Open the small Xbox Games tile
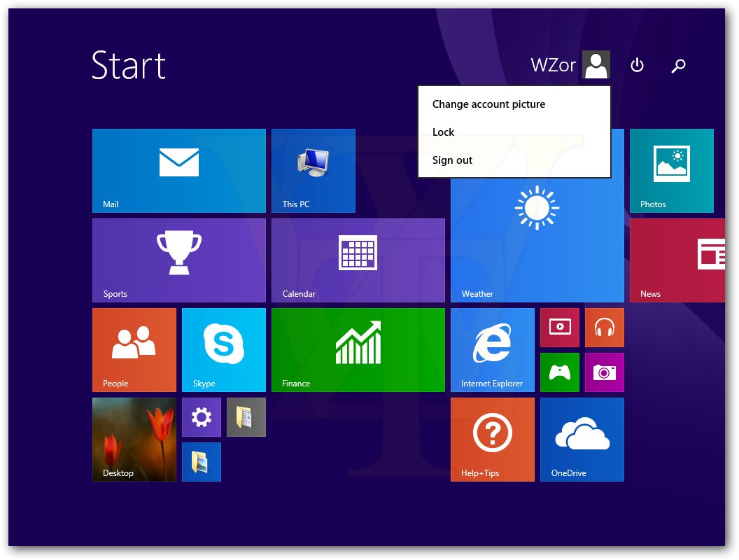The width and height of the screenshot is (739, 560). pyautogui.click(x=559, y=372)
